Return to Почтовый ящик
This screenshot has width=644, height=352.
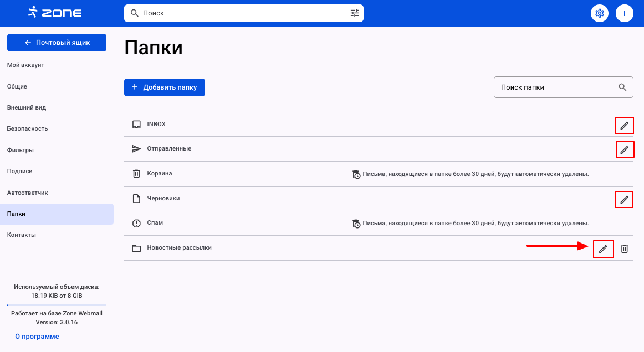[x=57, y=43]
